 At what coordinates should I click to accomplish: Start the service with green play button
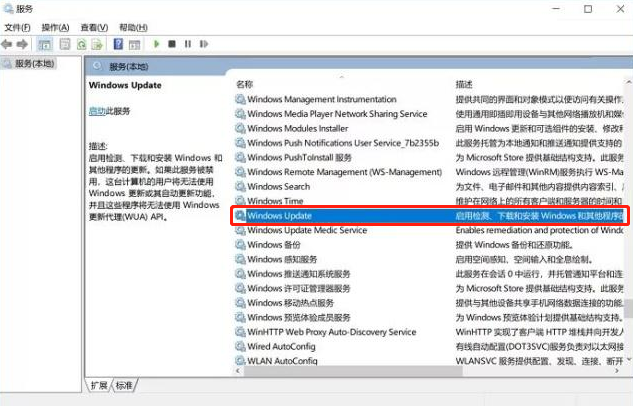(x=157, y=44)
